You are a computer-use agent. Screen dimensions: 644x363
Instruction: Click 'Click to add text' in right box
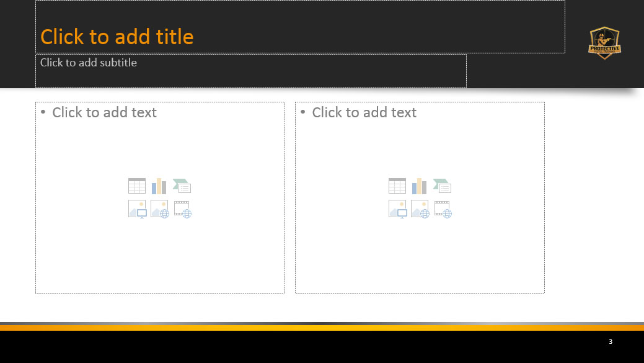[364, 112]
